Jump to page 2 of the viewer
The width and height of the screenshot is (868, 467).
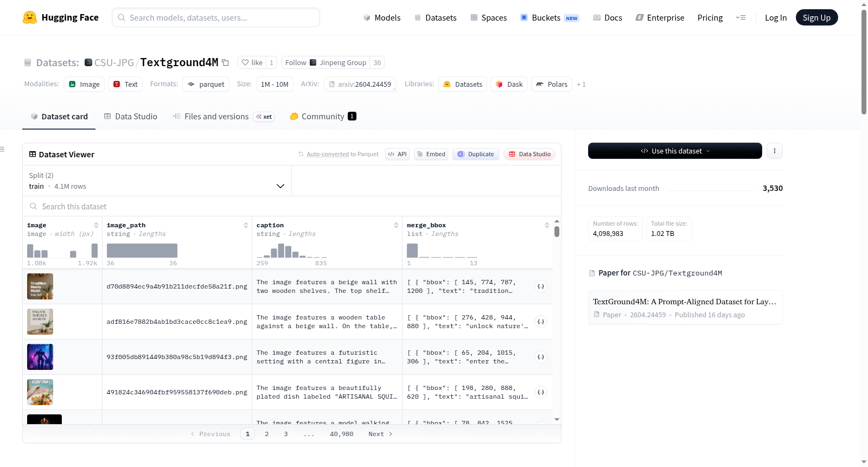[x=267, y=434]
